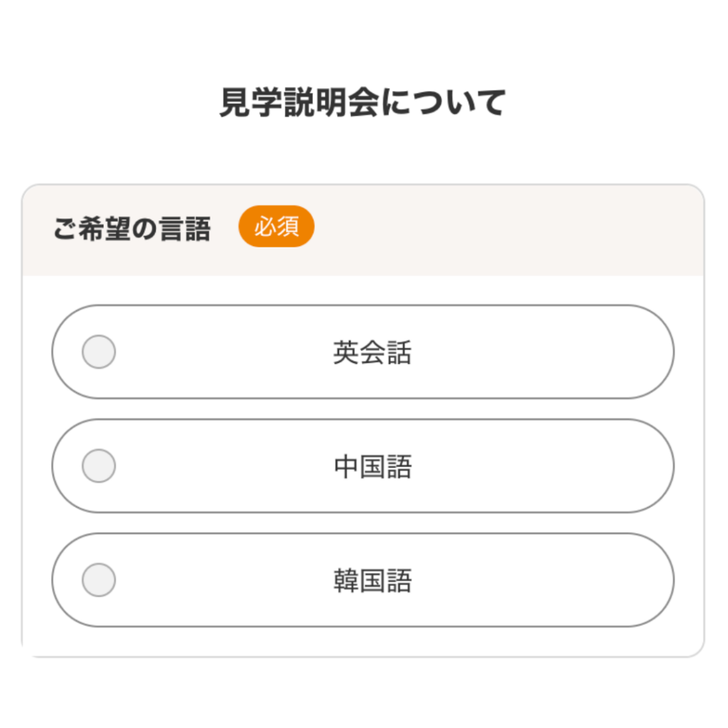Image resolution: width=728 pixels, height=728 pixels.
Task: Click the 見学説明会について page heading
Action: click(x=363, y=103)
